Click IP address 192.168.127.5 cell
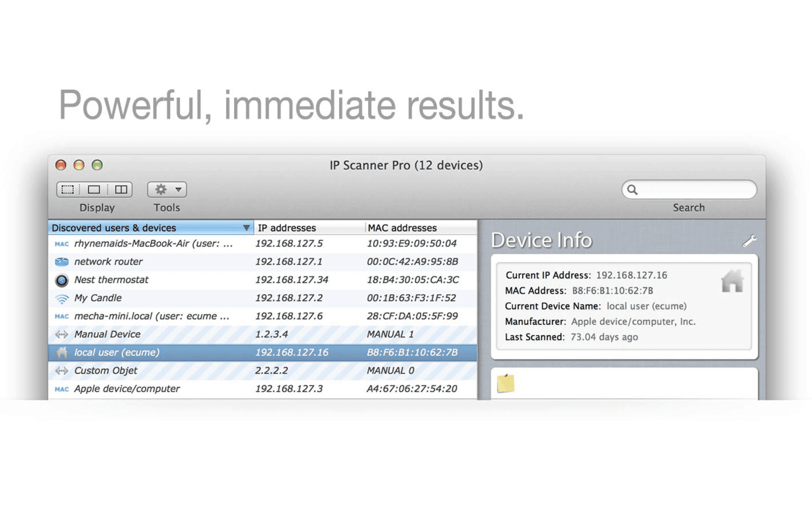812x506 pixels. [x=289, y=244]
